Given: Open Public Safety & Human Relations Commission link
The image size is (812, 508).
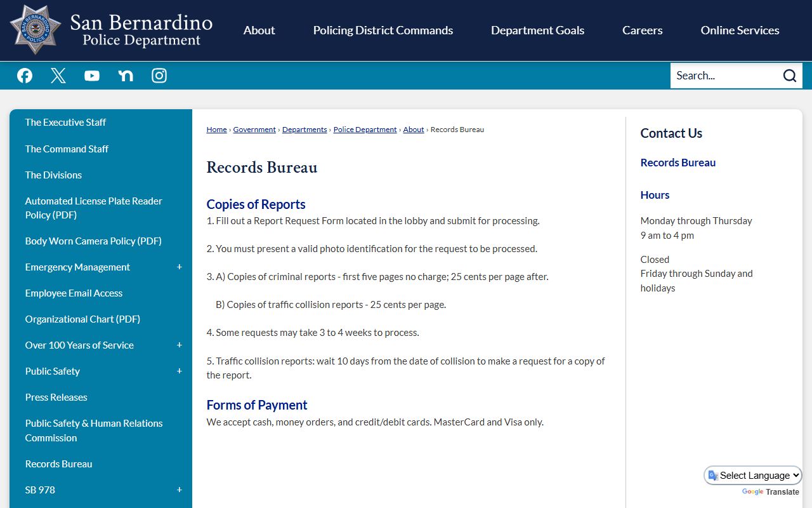Looking at the screenshot, I should [x=94, y=431].
